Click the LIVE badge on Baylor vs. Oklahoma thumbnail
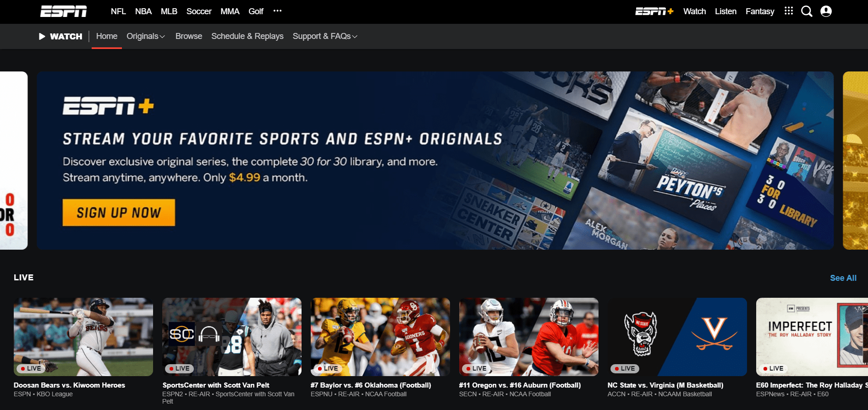Image resolution: width=868 pixels, height=410 pixels. point(328,368)
